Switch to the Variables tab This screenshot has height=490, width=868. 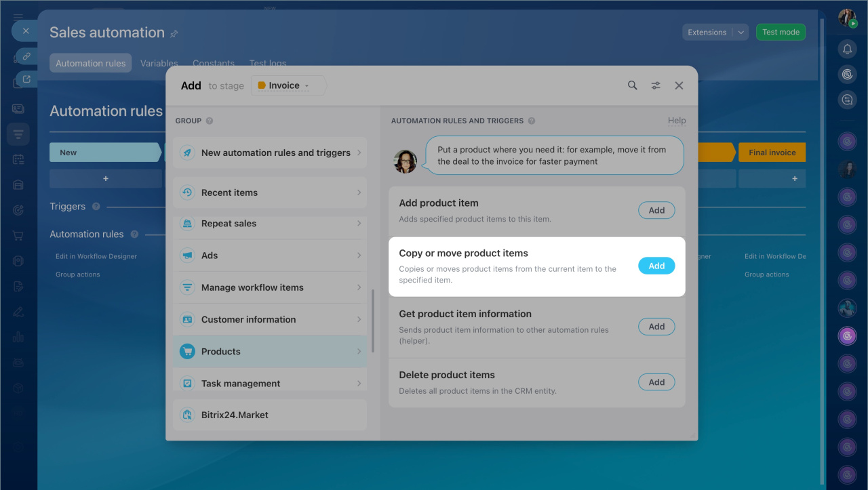click(x=159, y=63)
